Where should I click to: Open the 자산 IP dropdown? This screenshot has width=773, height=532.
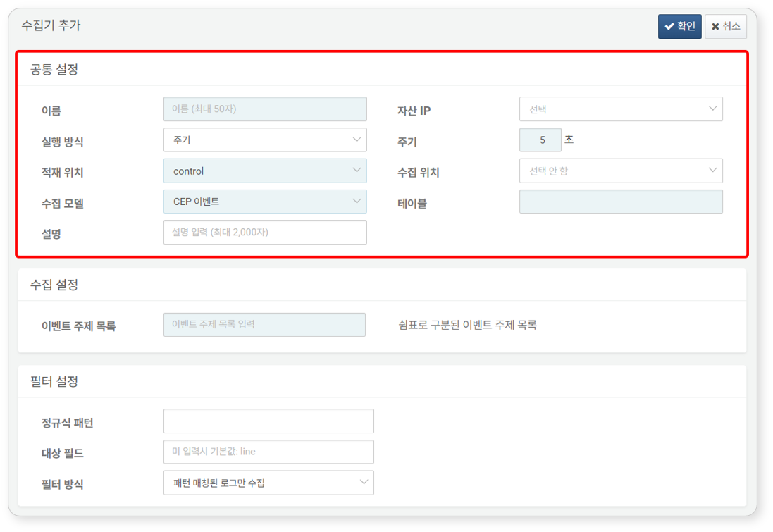[621, 109]
